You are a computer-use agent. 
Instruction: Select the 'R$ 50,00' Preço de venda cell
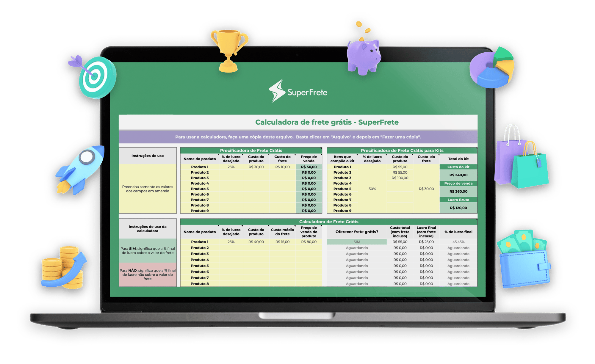tap(309, 167)
